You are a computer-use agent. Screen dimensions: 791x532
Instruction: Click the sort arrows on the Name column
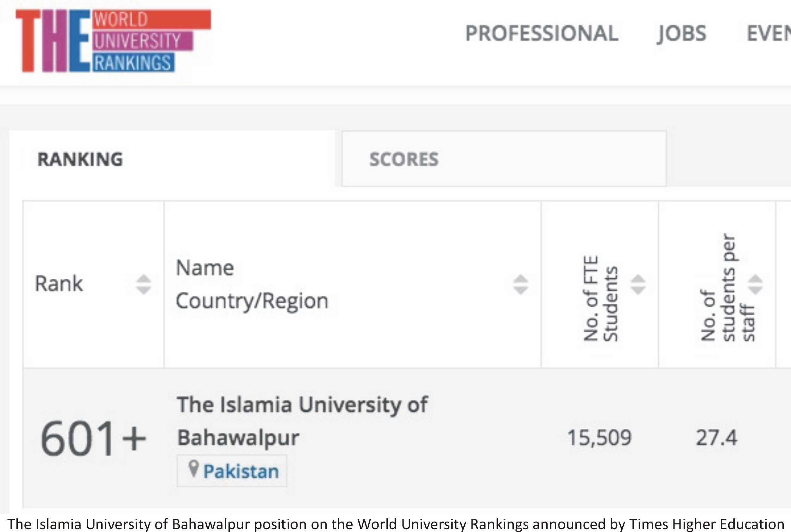pos(520,284)
